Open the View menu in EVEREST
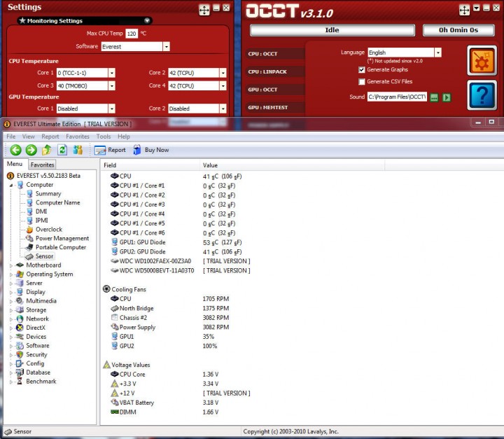Screen dimensions: 504x439 click(28, 137)
